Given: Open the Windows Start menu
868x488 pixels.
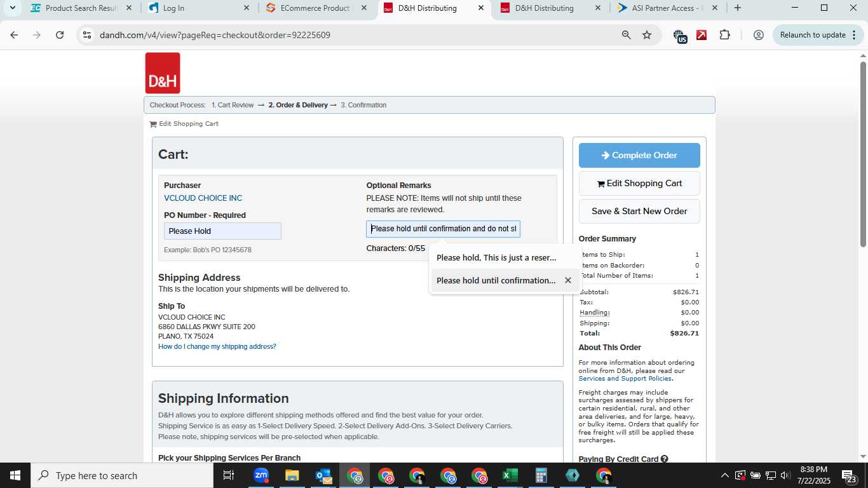Looking at the screenshot, I should [15, 475].
